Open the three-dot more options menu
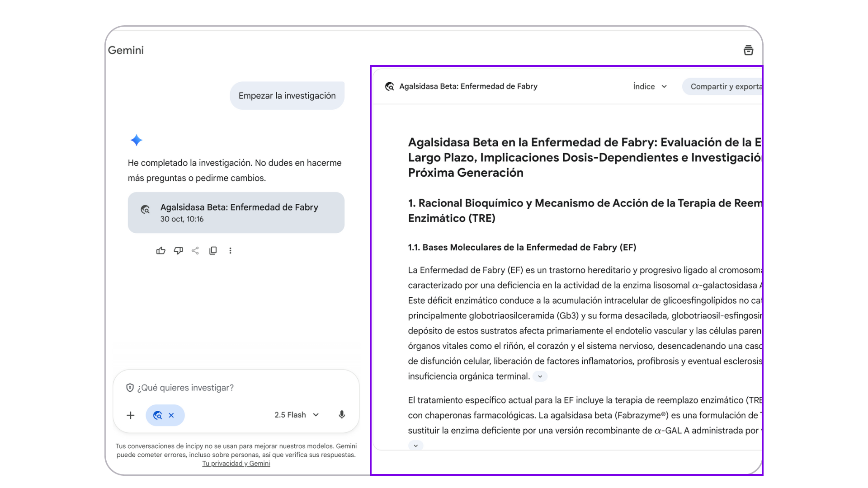 click(230, 251)
